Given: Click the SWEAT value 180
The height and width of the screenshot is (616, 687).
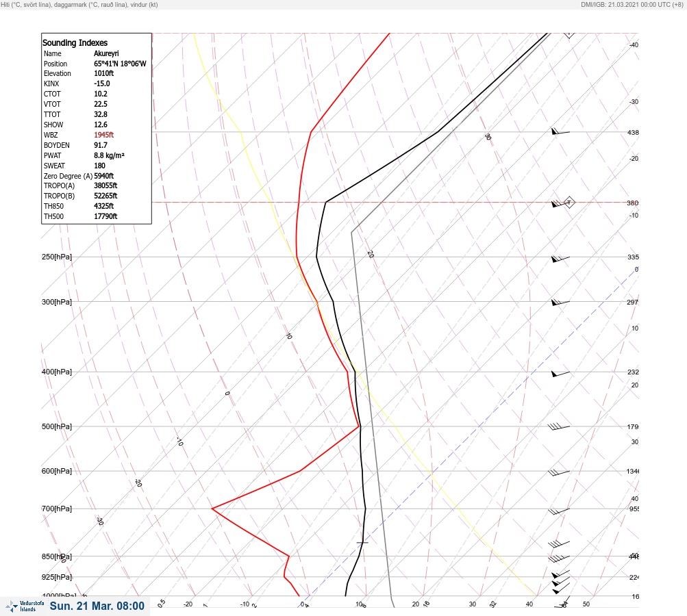Looking at the screenshot, I should pyautogui.click(x=99, y=166).
